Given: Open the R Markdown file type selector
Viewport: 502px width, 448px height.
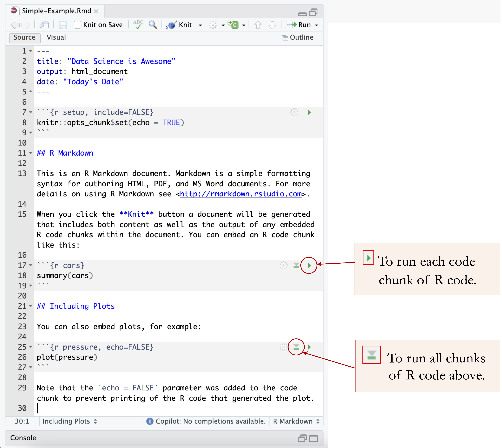Looking at the screenshot, I should tap(296, 422).
